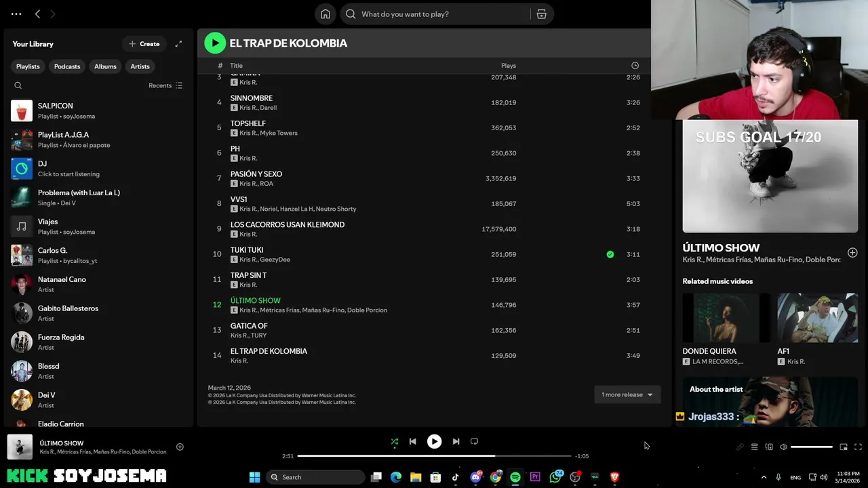
Task: Add ÚLTIMO SHOW from right panel plus icon
Action: [x=852, y=253]
